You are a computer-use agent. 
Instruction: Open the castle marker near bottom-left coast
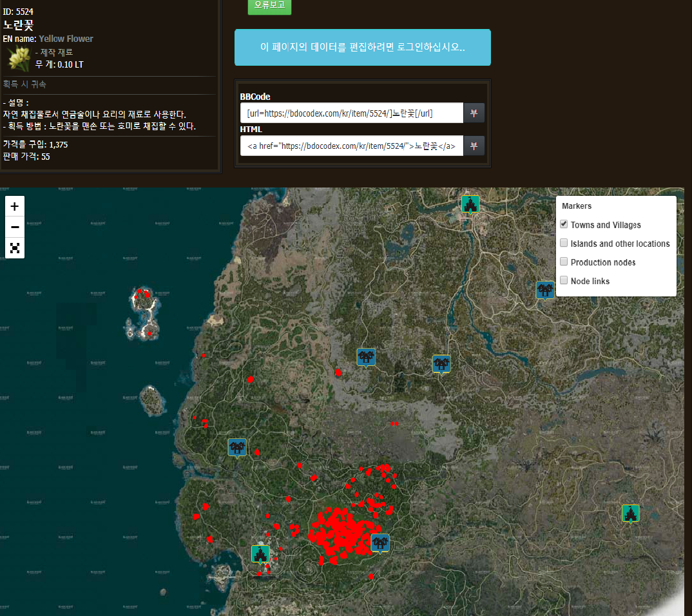260,554
